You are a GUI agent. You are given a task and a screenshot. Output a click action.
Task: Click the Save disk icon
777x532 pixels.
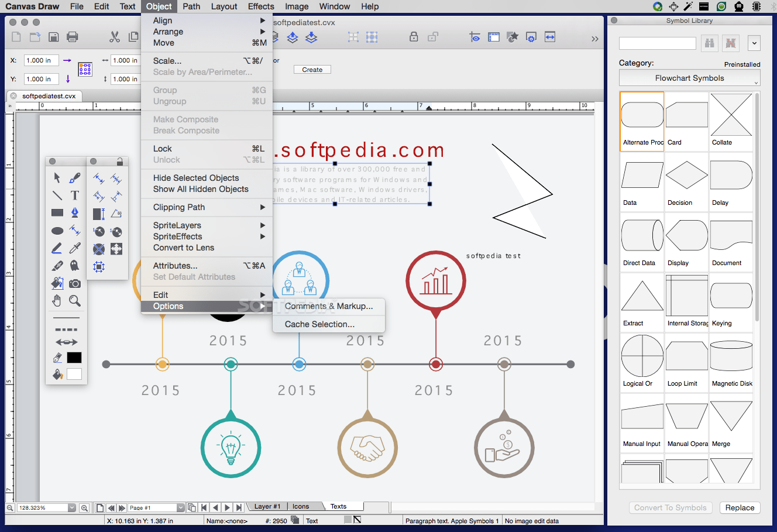[x=53, y=37]
